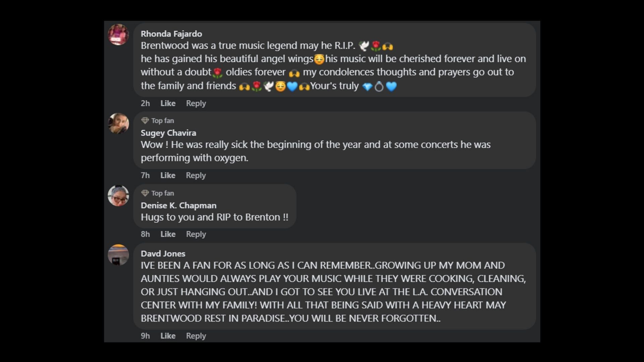644x362 pixels.
Task: Visit Denise K. Chapman's name link
Action: (x=178, y=205)
